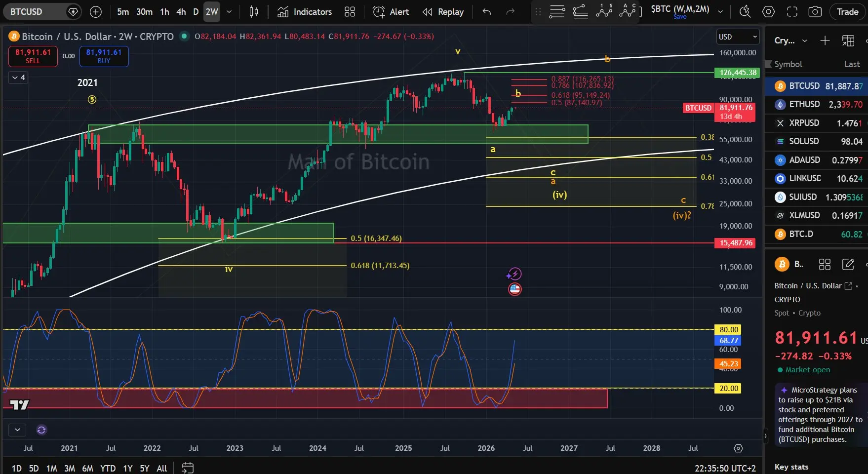Add a text note for Bitcoin
The image size is (868, 474).
coord(848,265)
